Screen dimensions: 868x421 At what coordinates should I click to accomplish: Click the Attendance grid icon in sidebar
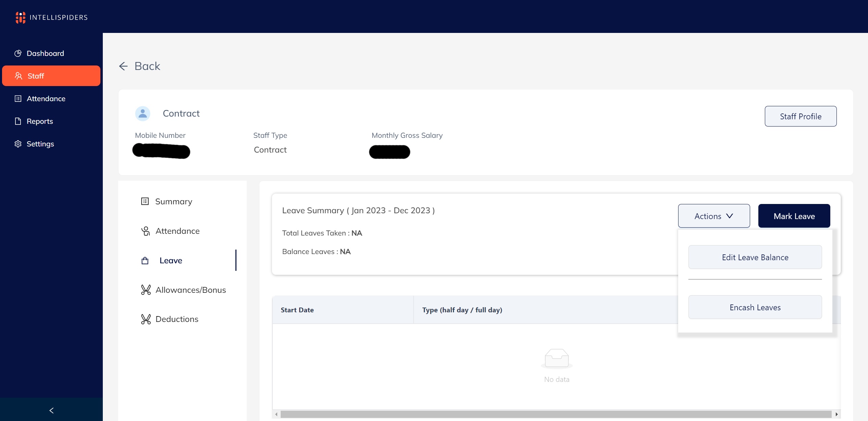tap(18, 98)
